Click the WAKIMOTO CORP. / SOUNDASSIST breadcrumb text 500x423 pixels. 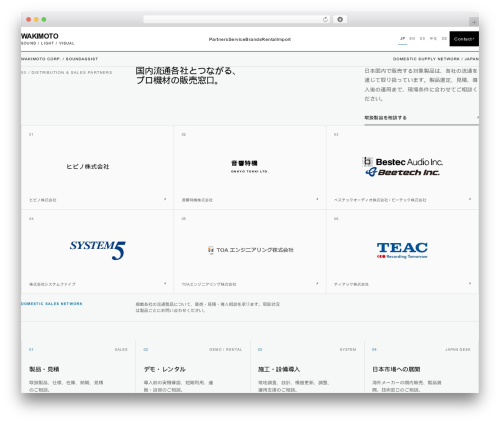[59, 59]
